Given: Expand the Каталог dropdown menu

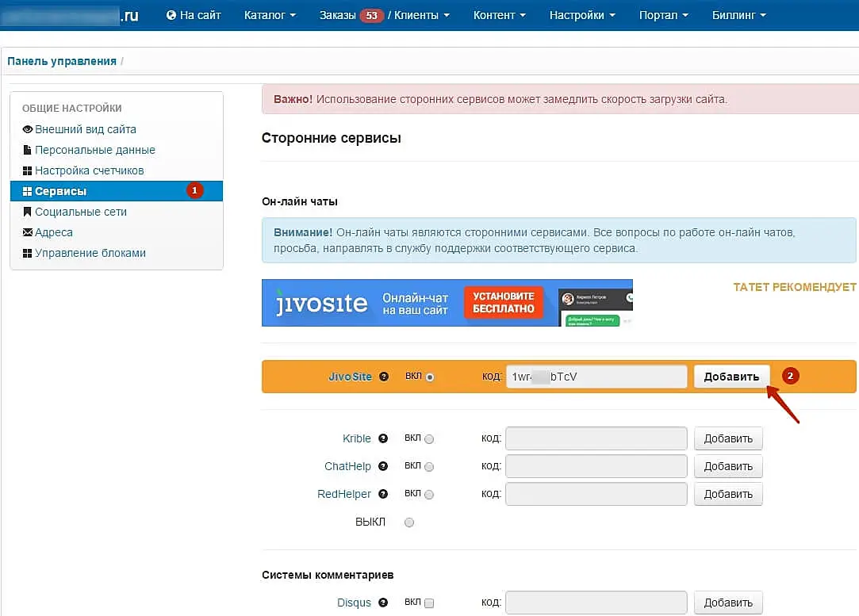Looking at the screenshot, I should [270, 15].
